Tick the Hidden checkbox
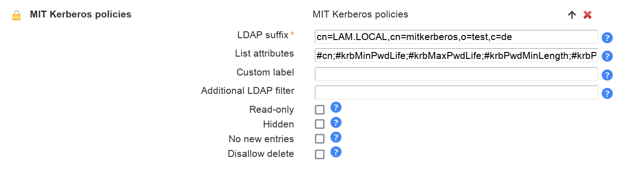Viewport: 644px width, 179px height. 319,124
